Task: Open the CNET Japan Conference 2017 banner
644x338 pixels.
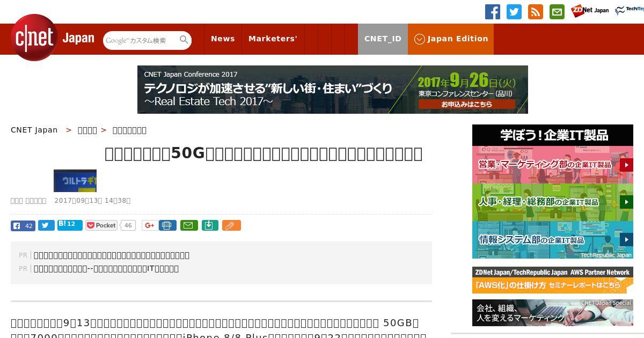Action: pos(333,90)
